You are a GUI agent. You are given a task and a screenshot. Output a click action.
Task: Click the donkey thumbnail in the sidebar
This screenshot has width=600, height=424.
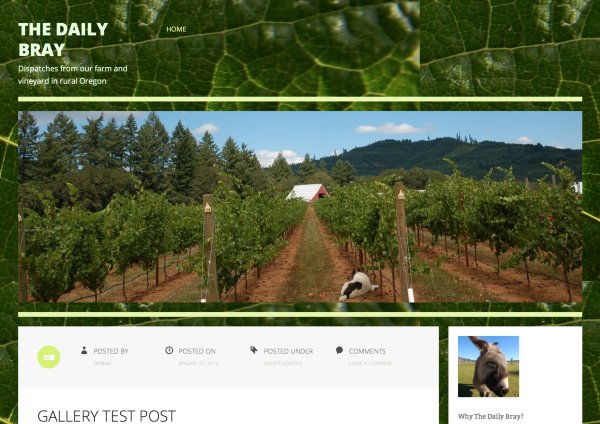pos(488,366)
